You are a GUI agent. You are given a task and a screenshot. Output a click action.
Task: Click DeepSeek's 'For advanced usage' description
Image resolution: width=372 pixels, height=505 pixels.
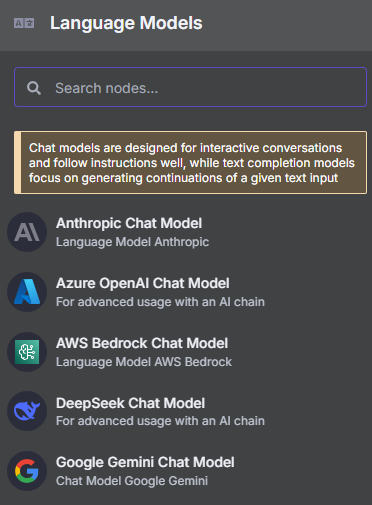pyautogui.click(x=160, y=421)
